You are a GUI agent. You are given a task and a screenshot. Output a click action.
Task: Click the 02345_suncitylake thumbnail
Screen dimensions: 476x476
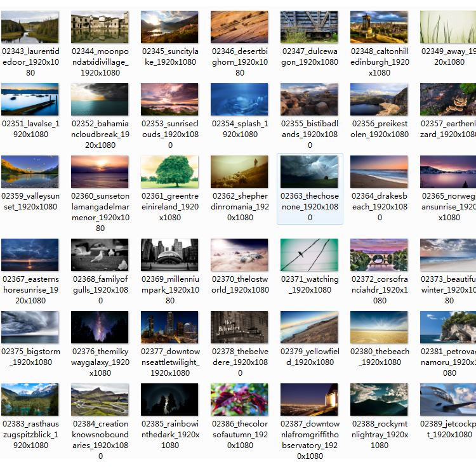[169, 27]
